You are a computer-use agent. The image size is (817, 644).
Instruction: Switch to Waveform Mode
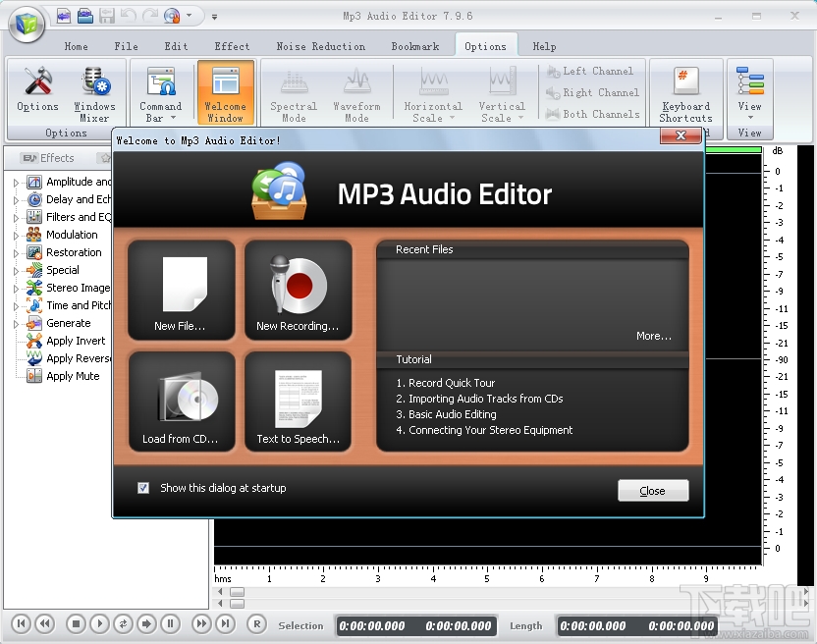click(x=356, y=93)
